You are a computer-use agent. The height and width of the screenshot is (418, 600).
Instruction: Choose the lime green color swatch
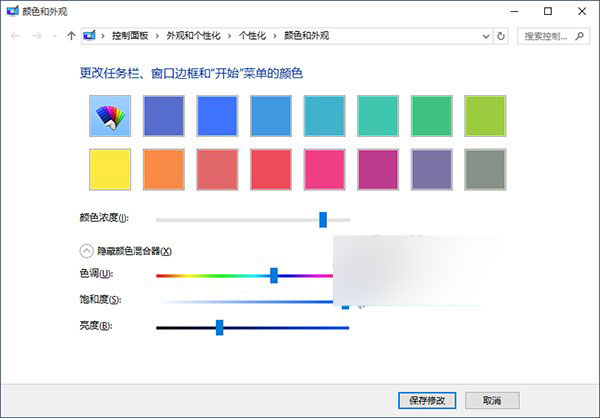(484, 116)
